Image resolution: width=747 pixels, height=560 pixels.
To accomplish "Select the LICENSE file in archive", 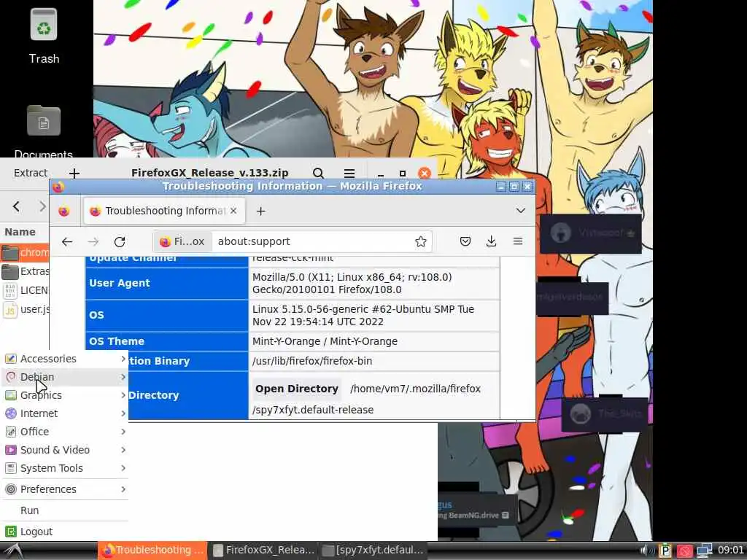I will click(x=26, y=290).
